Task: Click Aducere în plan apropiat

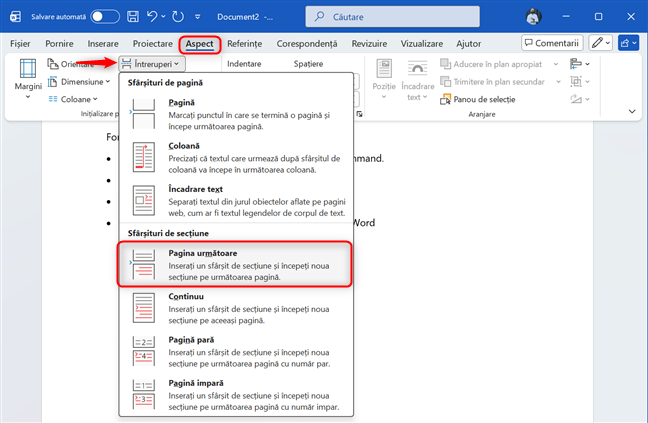Action: (x=491, y=64)
